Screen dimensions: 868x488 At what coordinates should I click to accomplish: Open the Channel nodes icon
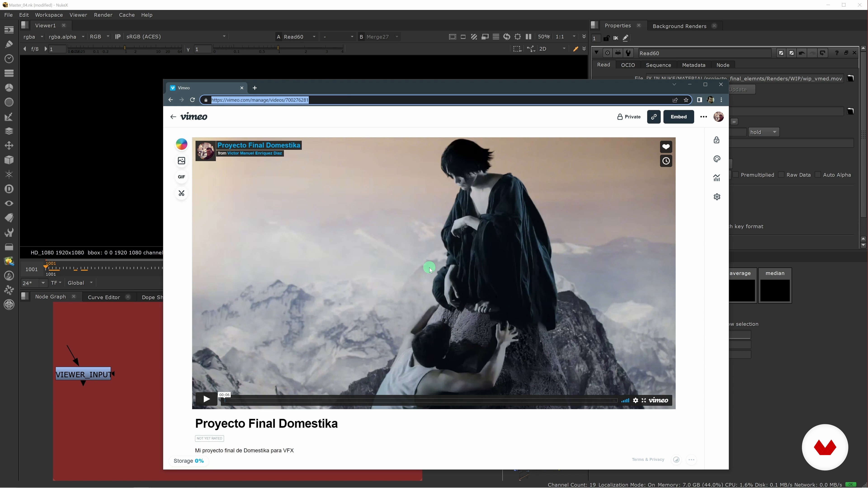point(9,73)
